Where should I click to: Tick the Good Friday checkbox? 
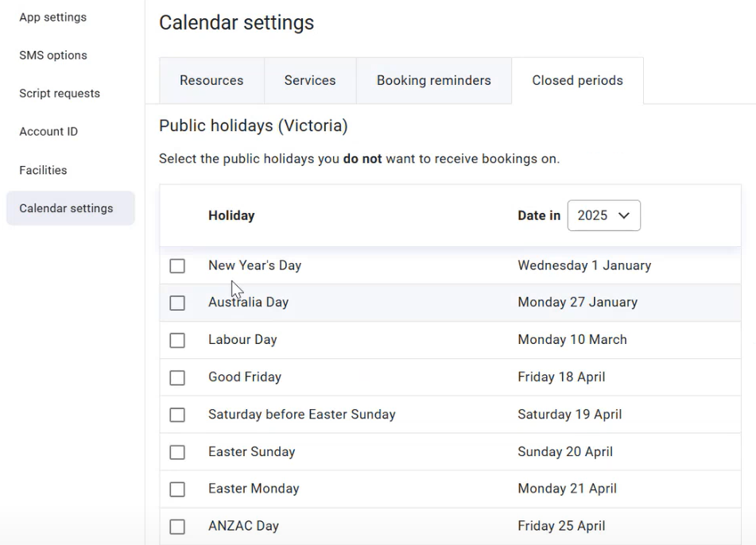click(x=177, y=378)
